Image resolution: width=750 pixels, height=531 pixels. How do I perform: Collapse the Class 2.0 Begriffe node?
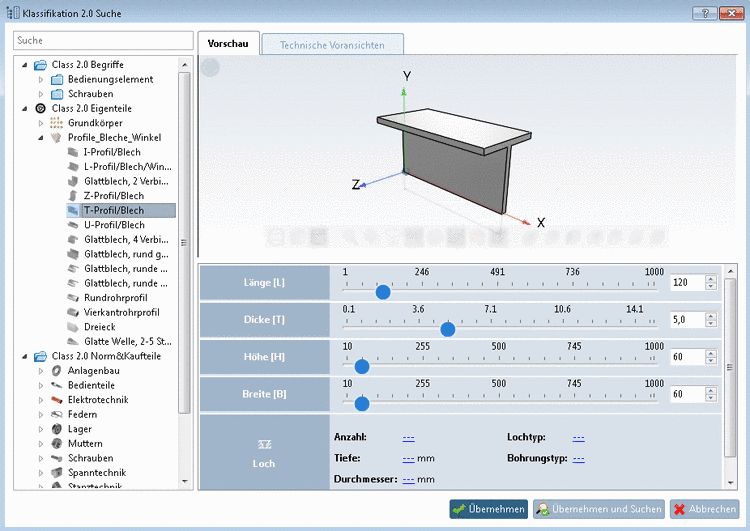[25, 65]
